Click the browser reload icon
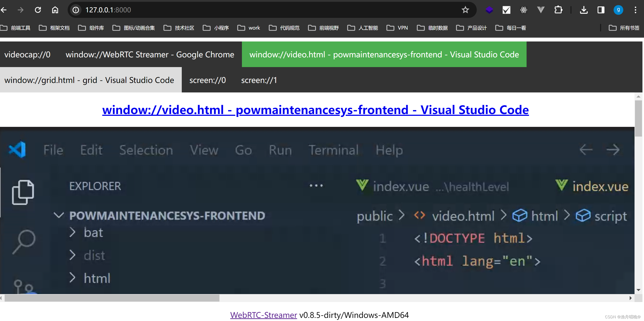Viewport: 644px width, 321px height. point(38,10)
